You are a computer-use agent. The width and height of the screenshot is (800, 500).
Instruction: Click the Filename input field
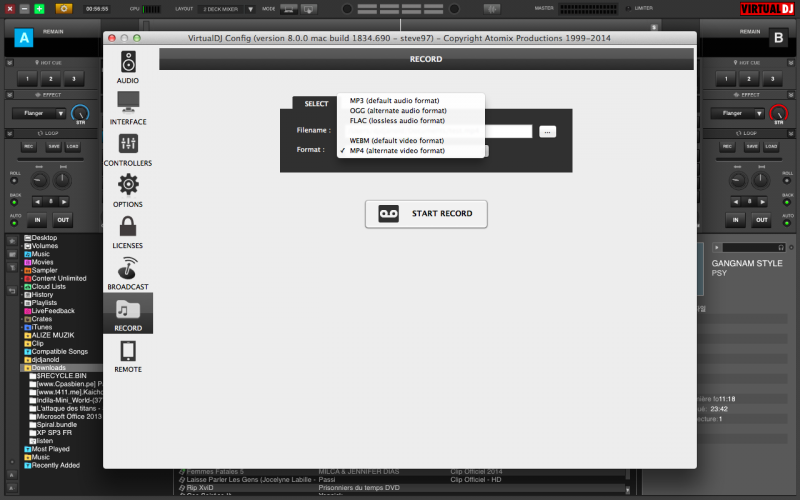coord(439,131)
